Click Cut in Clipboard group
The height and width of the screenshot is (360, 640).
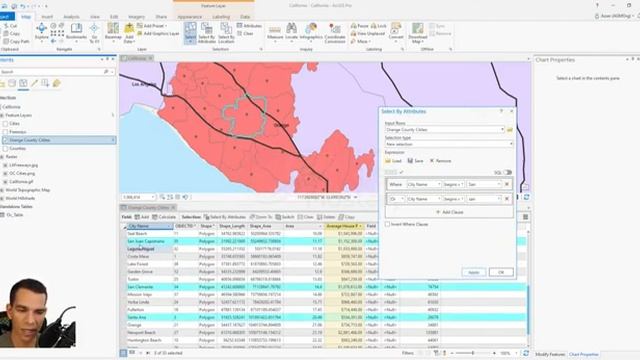(x=10, y=26)
